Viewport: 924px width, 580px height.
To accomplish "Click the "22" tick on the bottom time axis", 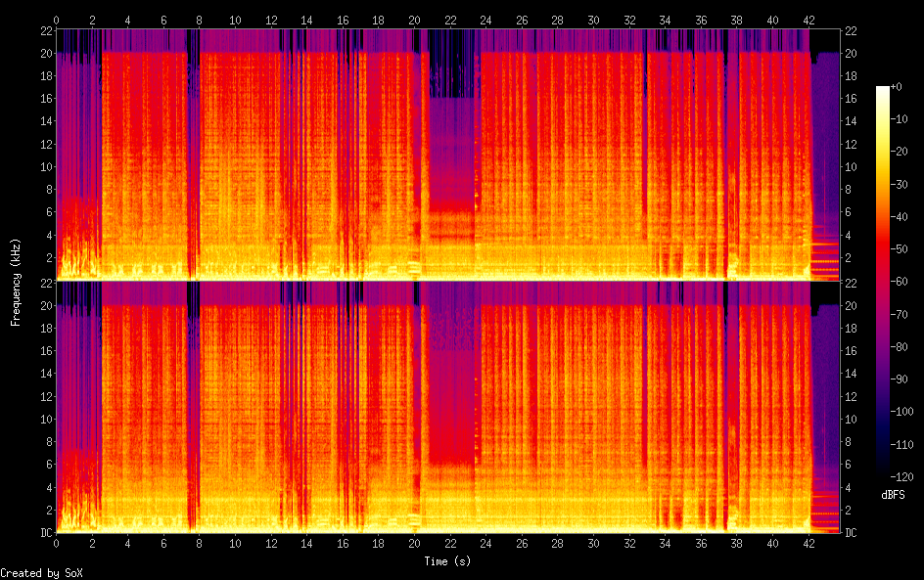I will pyautogui.click(x=450, y=542).
